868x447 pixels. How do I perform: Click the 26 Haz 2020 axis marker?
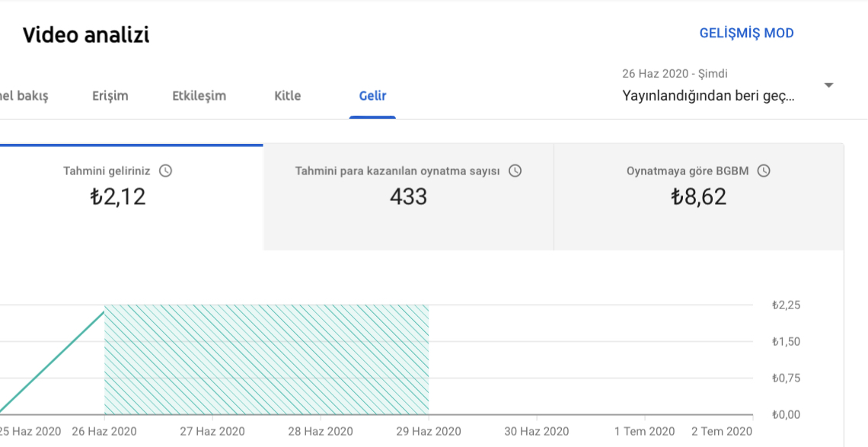click(104, 431)
